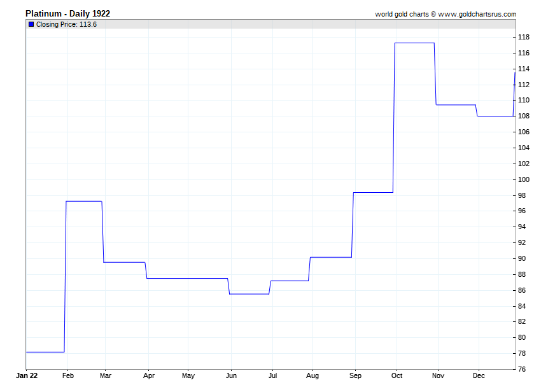
Task: Click the October price plateau near 117
Action: pos(414,43)
